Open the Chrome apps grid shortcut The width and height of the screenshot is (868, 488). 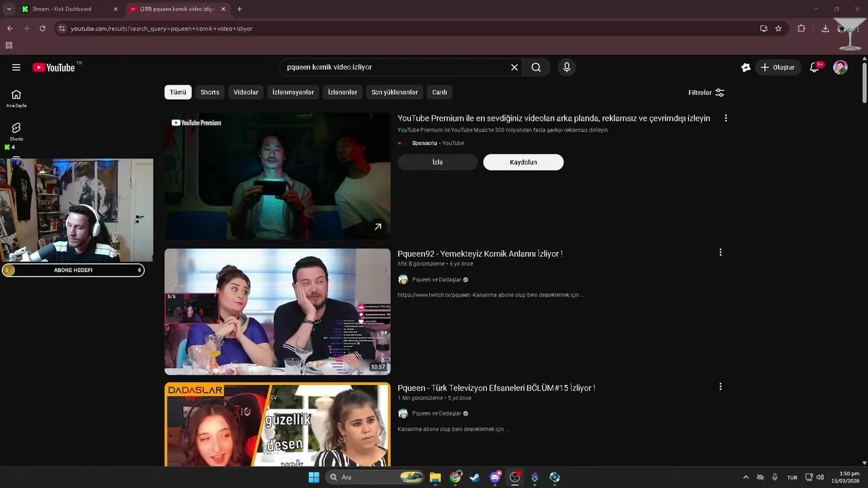(x=9, y=45)
